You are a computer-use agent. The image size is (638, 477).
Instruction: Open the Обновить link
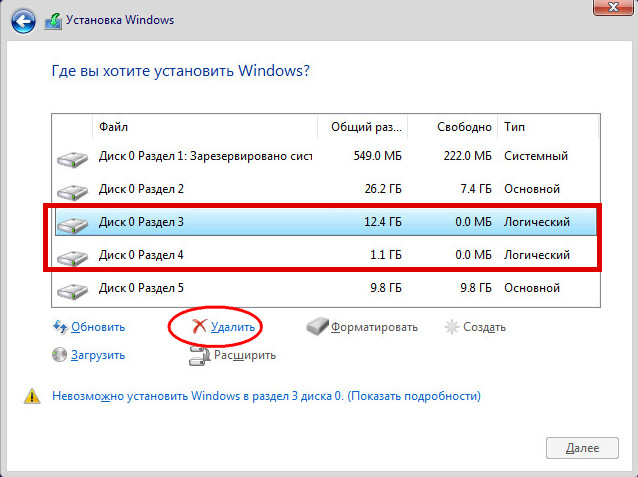(98, 327)
